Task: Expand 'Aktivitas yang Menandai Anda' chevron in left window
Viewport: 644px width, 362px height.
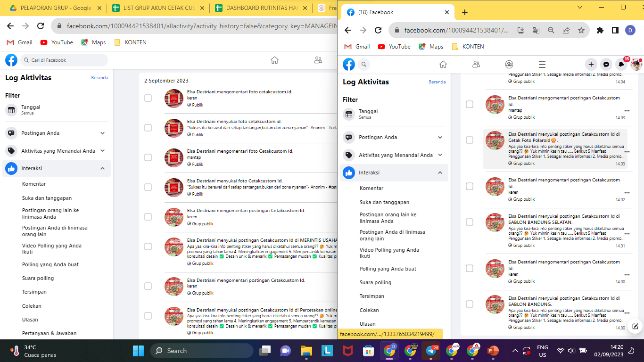Action: click(103, 151)
